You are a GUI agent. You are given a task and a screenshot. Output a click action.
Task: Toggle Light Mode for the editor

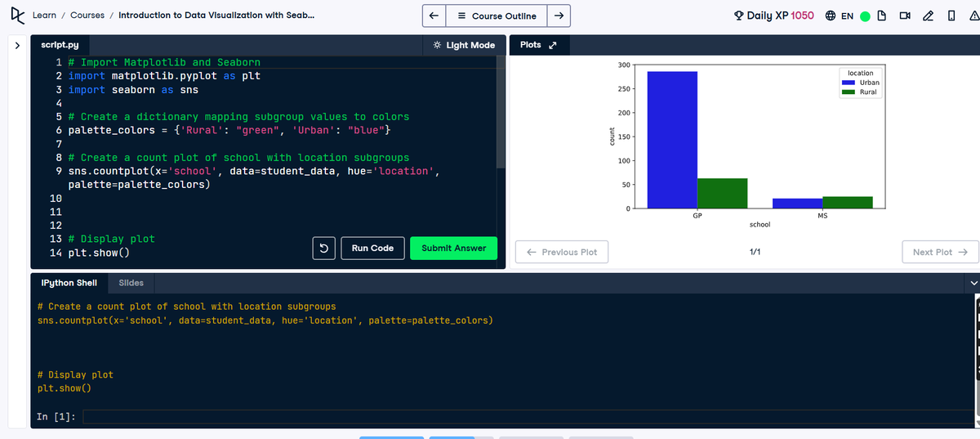[x=464, y=45]
